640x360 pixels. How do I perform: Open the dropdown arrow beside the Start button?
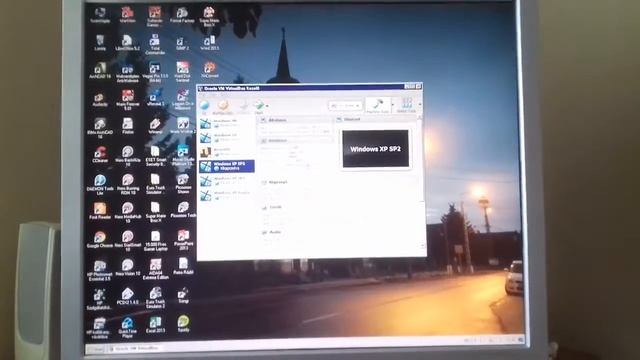267,106
